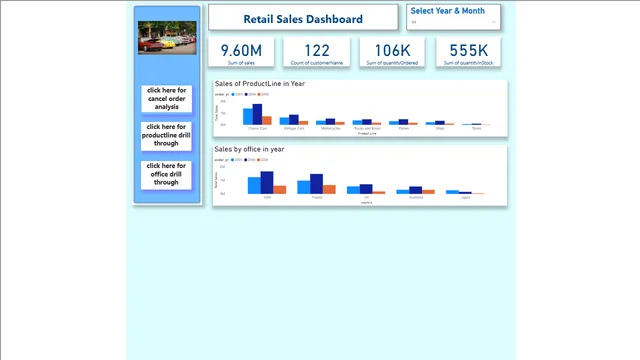This screenshot has width=640, height=360.
Task: Click the dark blue Motorcycles bar
Action: point(330,122)
